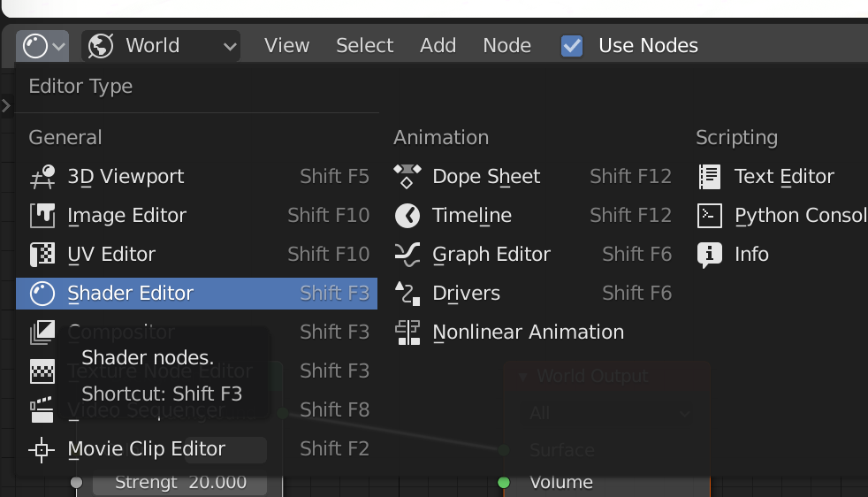Viewport: 868px width, 497px height.
Task: Open the Editor Type dropdown button
Action: (x=42, y=45)
